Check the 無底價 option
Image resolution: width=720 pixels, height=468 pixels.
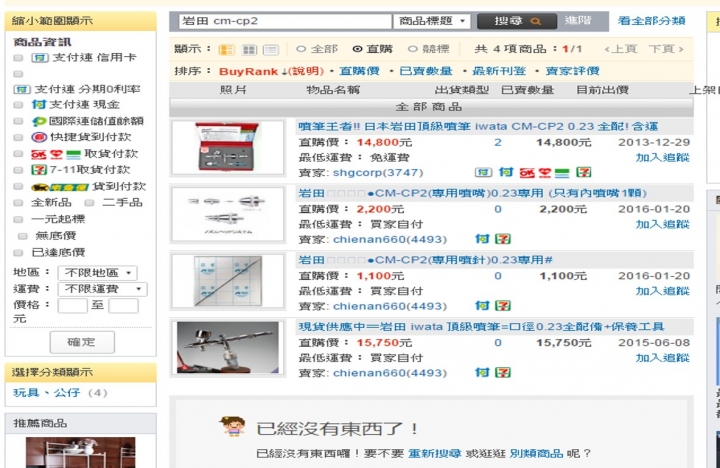pyautogui.click(x=22, y=236)
